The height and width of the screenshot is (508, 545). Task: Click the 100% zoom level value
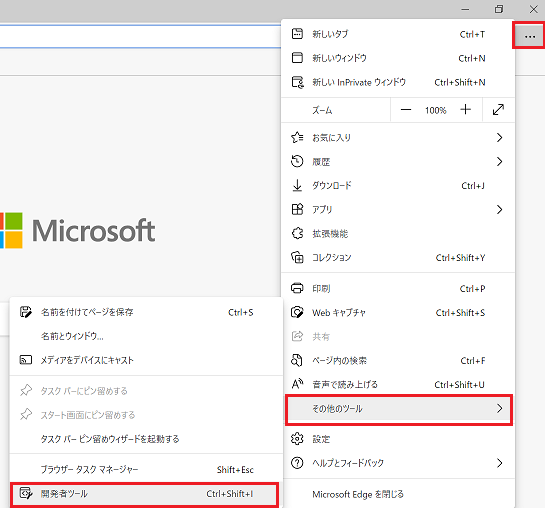pyautogui.click(x=435, y=110)
